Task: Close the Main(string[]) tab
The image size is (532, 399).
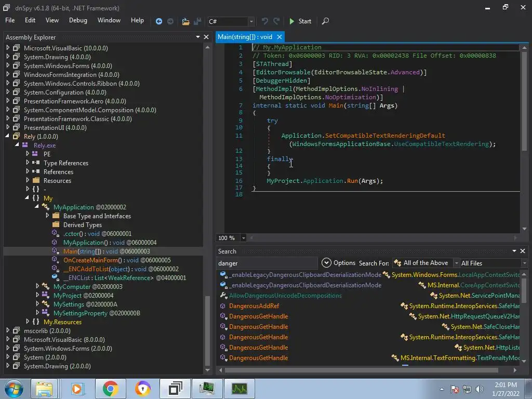Action: pos(279,37)
